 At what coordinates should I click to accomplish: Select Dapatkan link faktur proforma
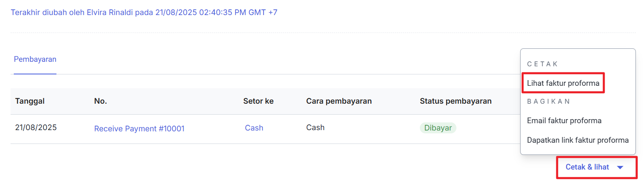click(577, 140)
